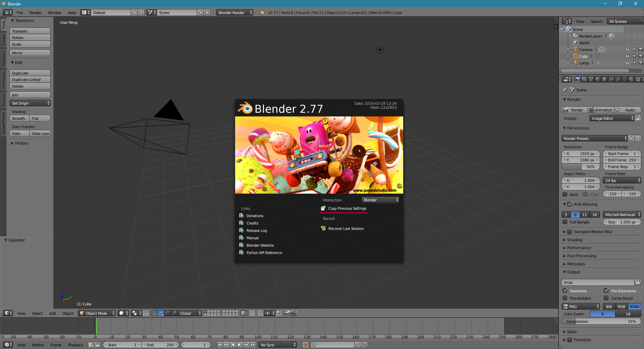This screenshot has height=349, width=644.
Task: Click the Translate button
Action: 30,31
